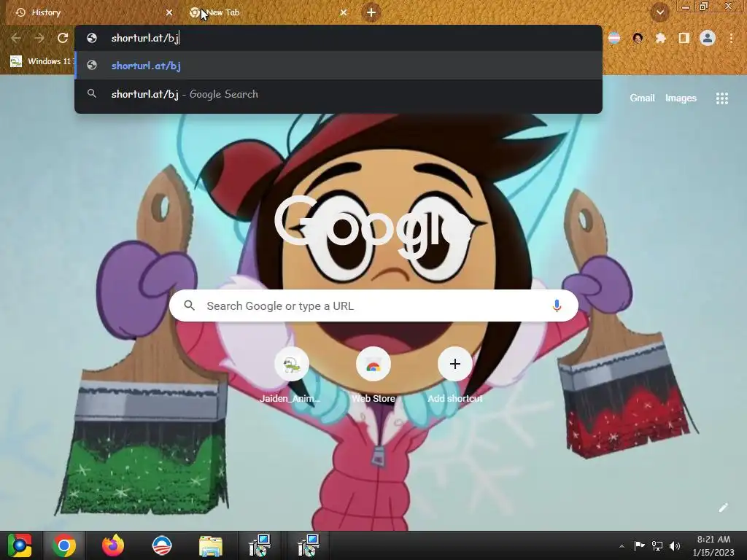Screen dimensions: 747x560
Task: Select the shorturl.at/bj URL suggestion
Action: [338, 66]
